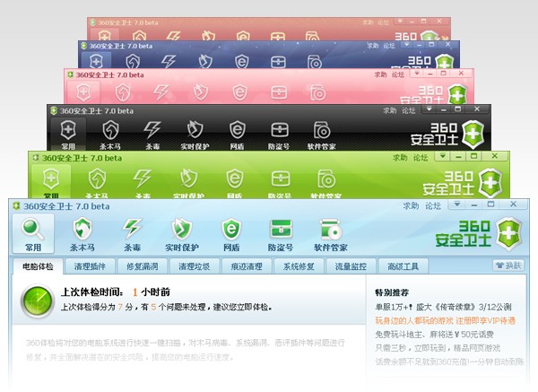The image size is (538, 392).
Task: Click e-shield icon in the red window
Action: [x=243, y=36]
